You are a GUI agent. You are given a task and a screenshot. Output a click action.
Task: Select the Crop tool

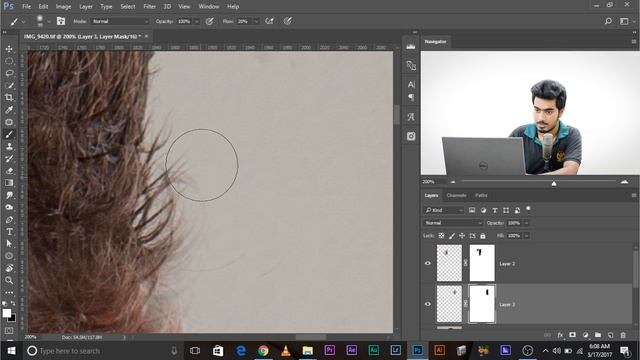tap(9, 98)
